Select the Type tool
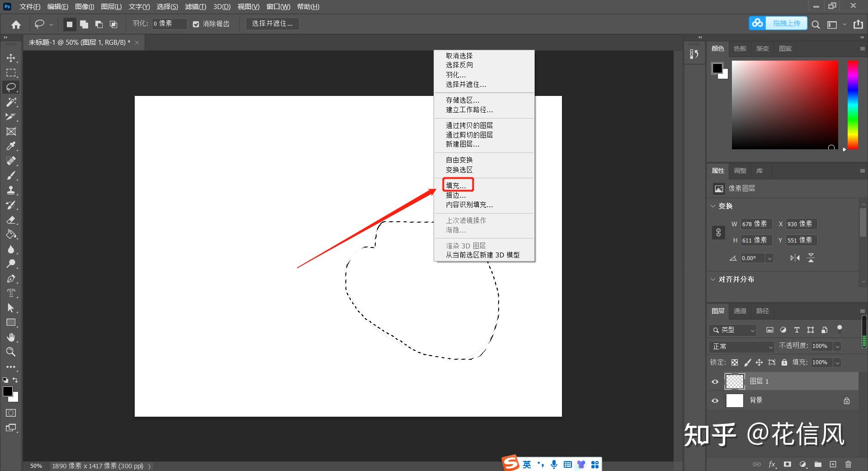 point(11,293)
